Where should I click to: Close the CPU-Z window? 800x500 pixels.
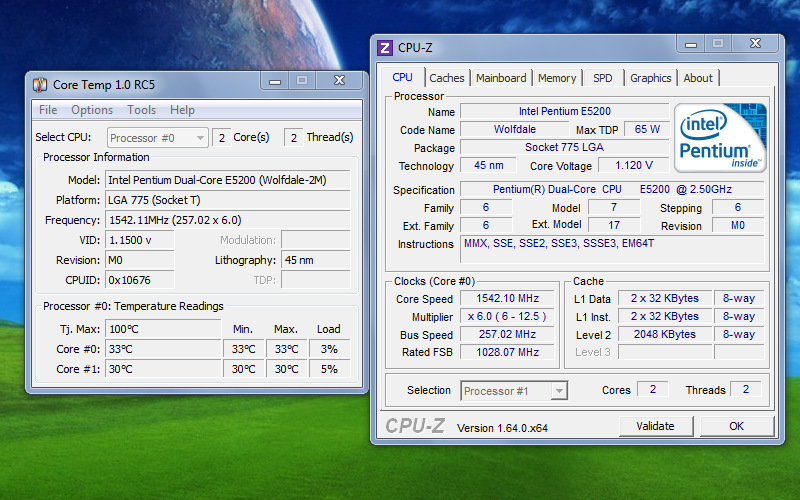coord(756,44)
